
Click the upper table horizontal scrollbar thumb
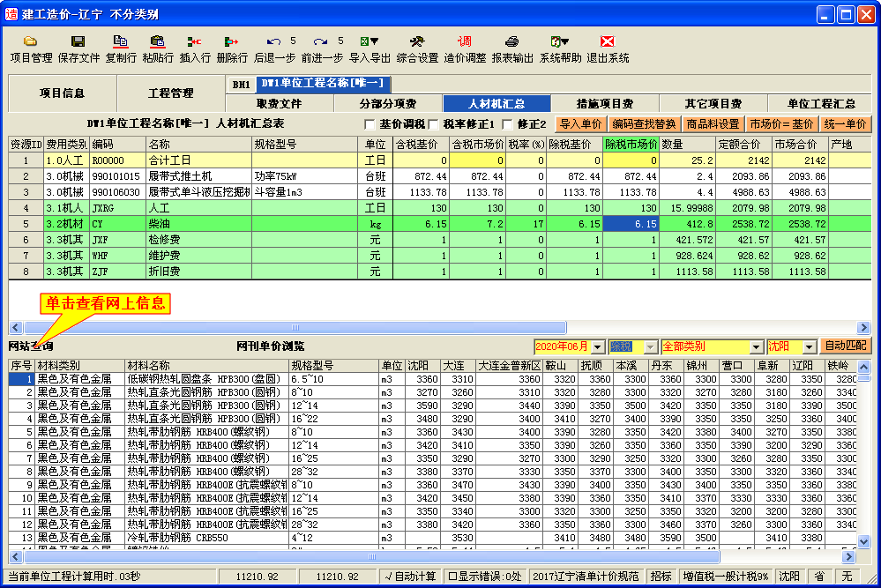[295, 327]
